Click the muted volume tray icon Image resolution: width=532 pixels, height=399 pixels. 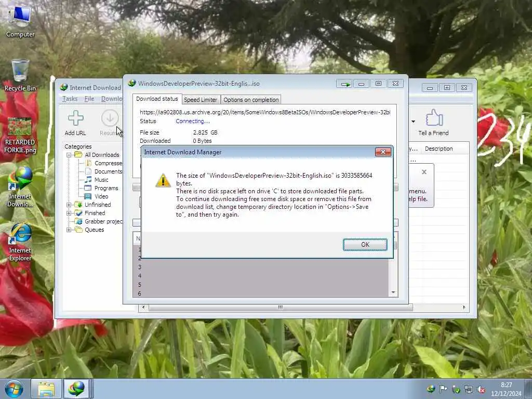pos(481,389)
